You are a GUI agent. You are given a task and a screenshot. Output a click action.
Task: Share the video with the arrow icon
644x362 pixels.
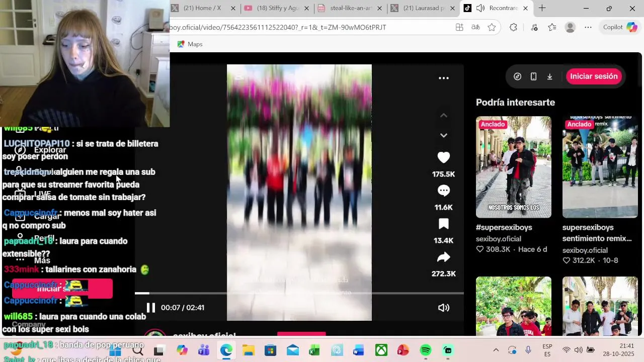(x=443, y=257)
